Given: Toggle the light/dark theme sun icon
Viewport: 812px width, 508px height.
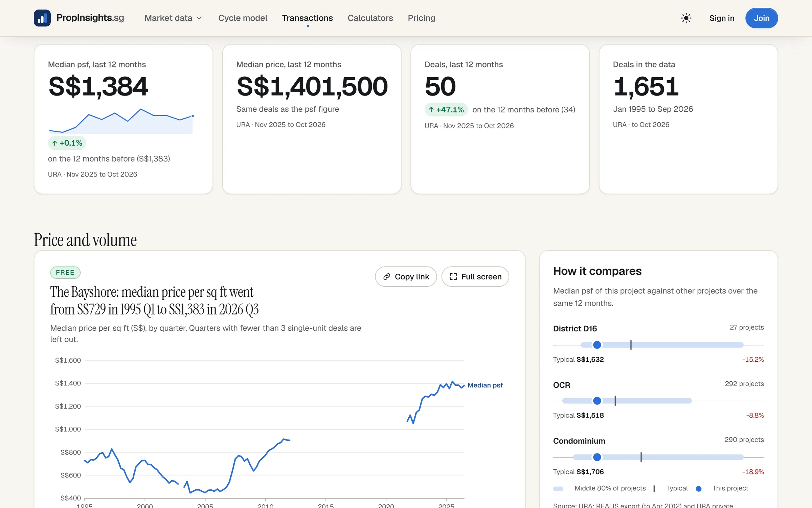Looking at the screenshot, I should [x=686, y=18].
